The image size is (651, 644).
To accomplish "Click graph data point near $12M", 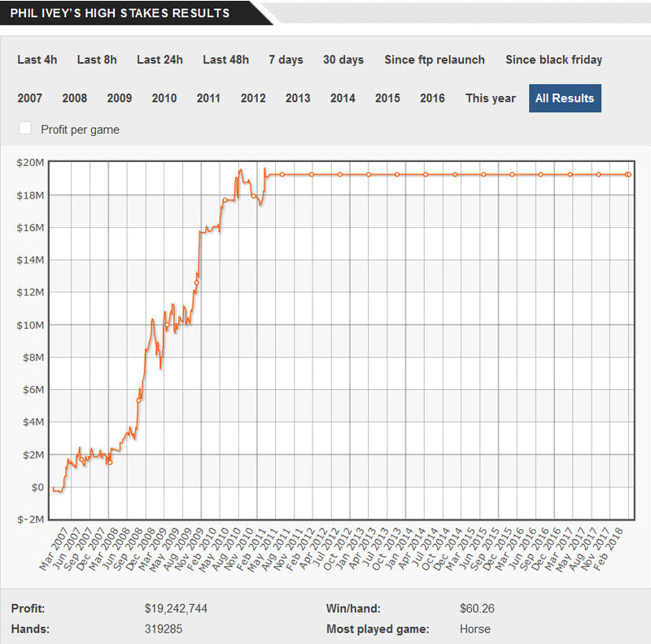I will [196, 283].
